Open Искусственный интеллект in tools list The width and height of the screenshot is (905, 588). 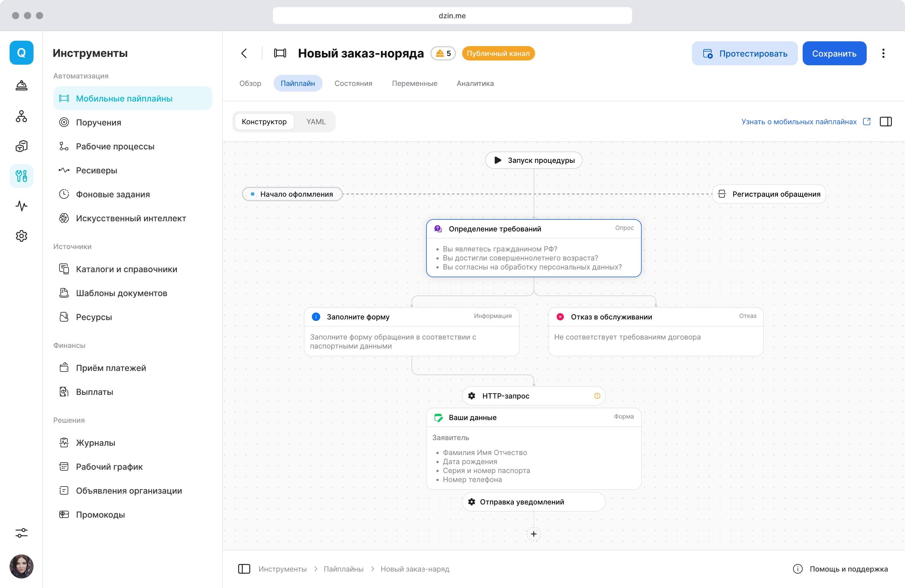(x=131, y=218)
